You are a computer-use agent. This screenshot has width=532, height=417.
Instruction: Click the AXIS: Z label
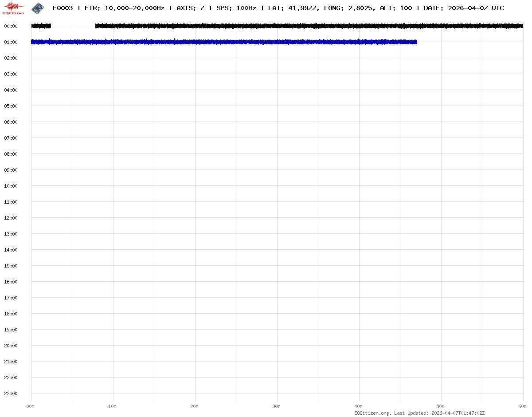tap(190, 8)
